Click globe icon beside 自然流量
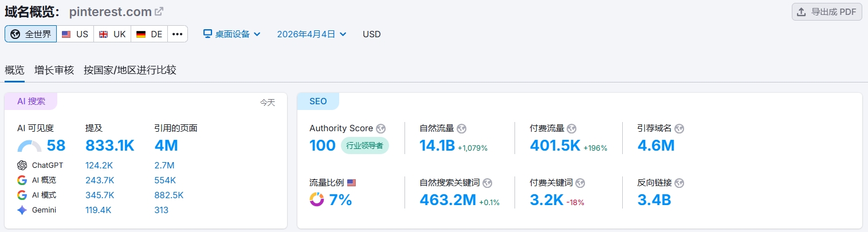The width and height of the screenshot is (868, 232). coord(462,129)
